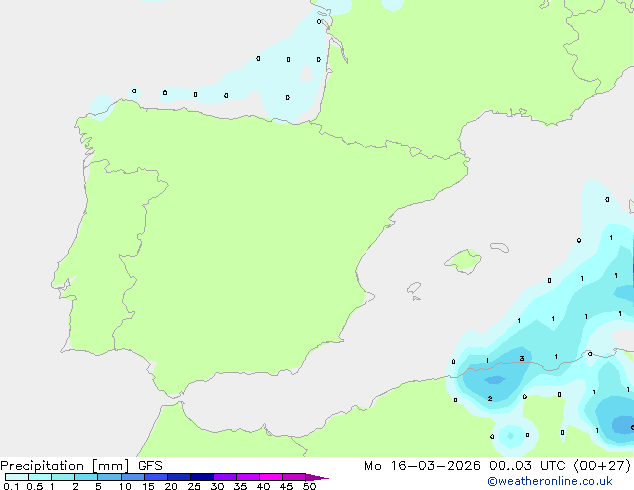This screenshot has height=490, width=634.
Task: Click the '2' value inside the map's blue area
Action: coord(490,399)
